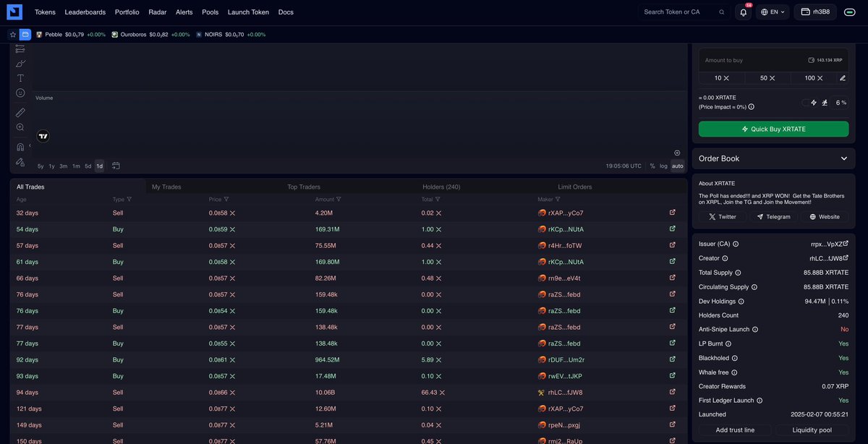Screen dimensions: 868x444
Task: Open the EN language dropdown
Action: click(773, 12)
